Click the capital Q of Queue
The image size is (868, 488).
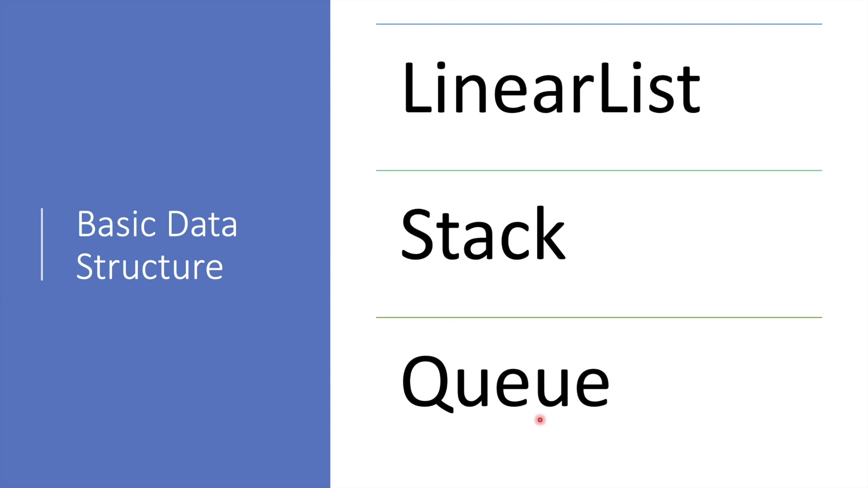point(427,384)
